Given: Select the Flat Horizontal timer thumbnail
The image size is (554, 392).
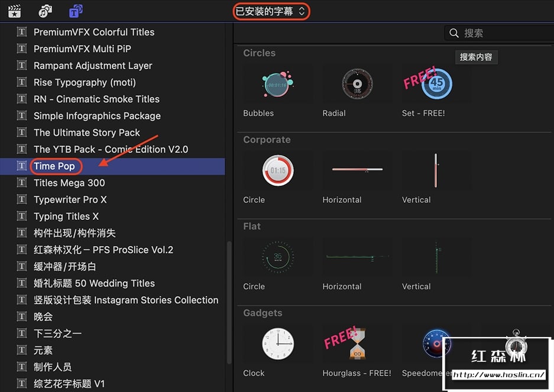Looking at the screenshot, I should 357,257.
